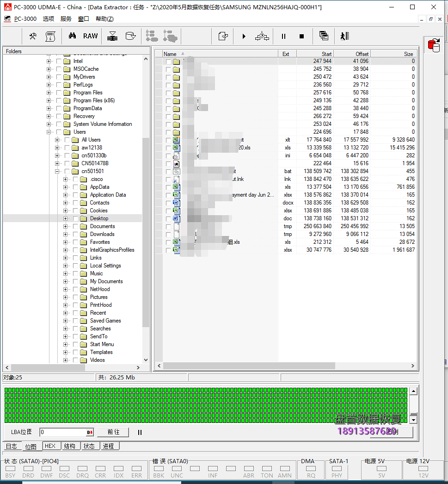Click the red arrow icon in LBA field
448x484 pixels.
pos(90,432)
